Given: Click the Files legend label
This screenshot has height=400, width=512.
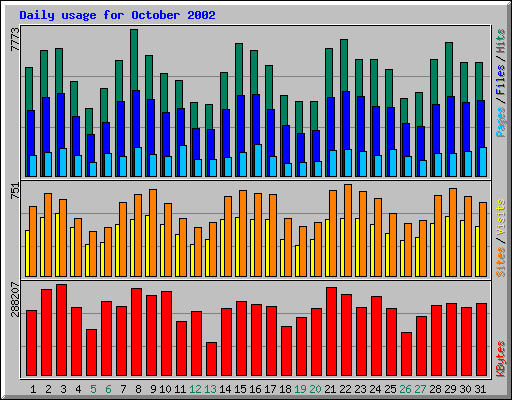Looking at the screenshot, I should click(501, 80).
